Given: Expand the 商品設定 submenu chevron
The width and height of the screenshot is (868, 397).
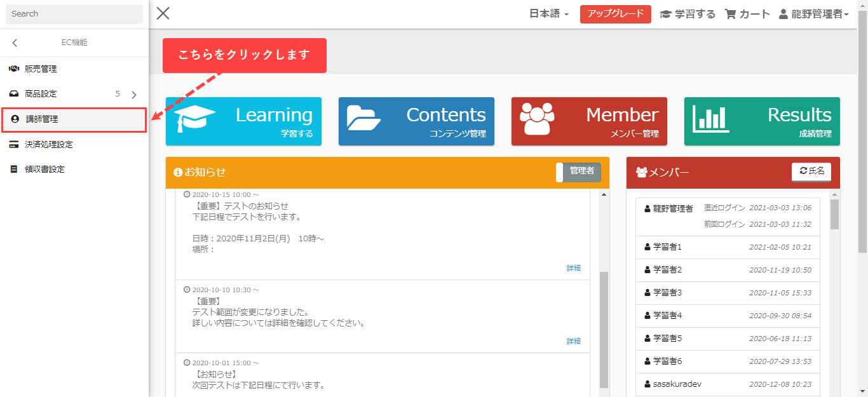Looking at the screenshot, I should coord(133,95).
